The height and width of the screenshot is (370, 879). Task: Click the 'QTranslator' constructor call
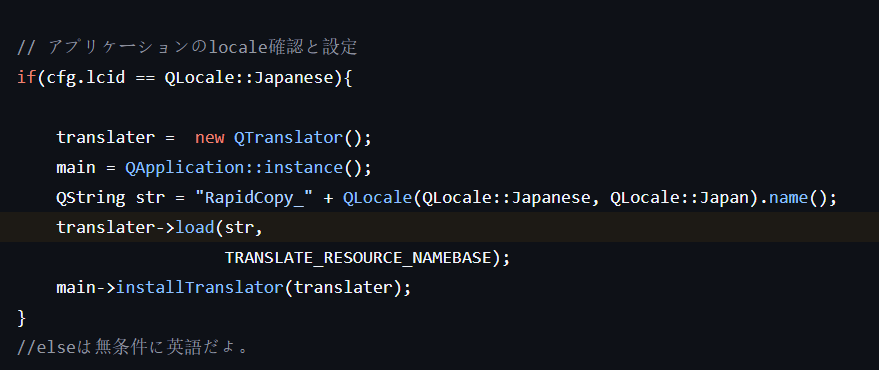point(288,137)
